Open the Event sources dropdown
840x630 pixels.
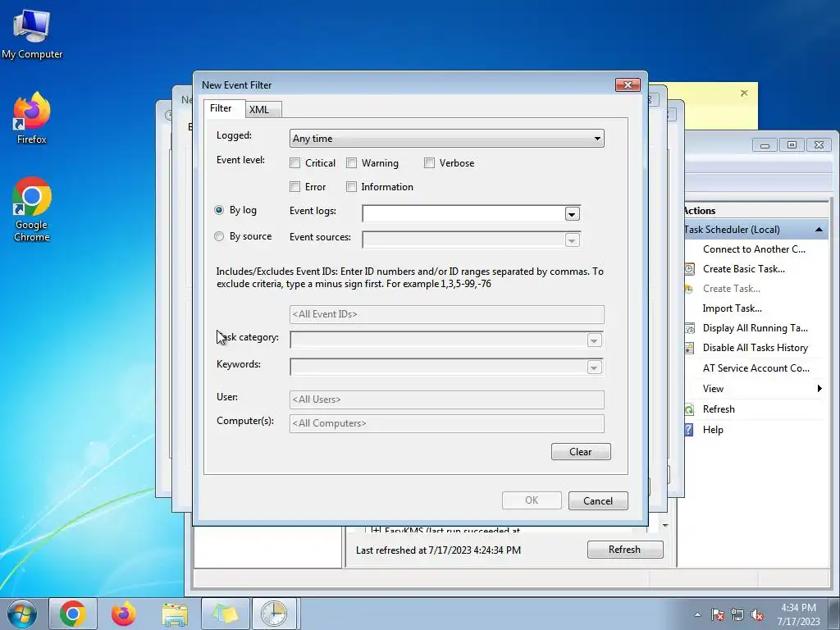pos(572,240)
